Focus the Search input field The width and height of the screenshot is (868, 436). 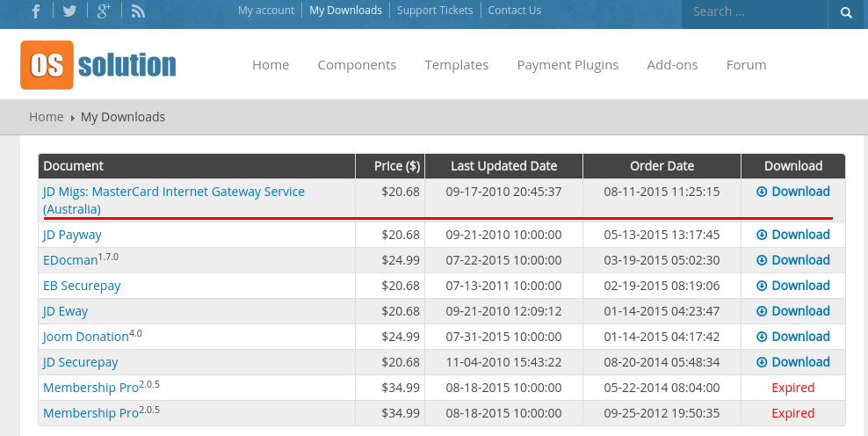tap(755, 12)
